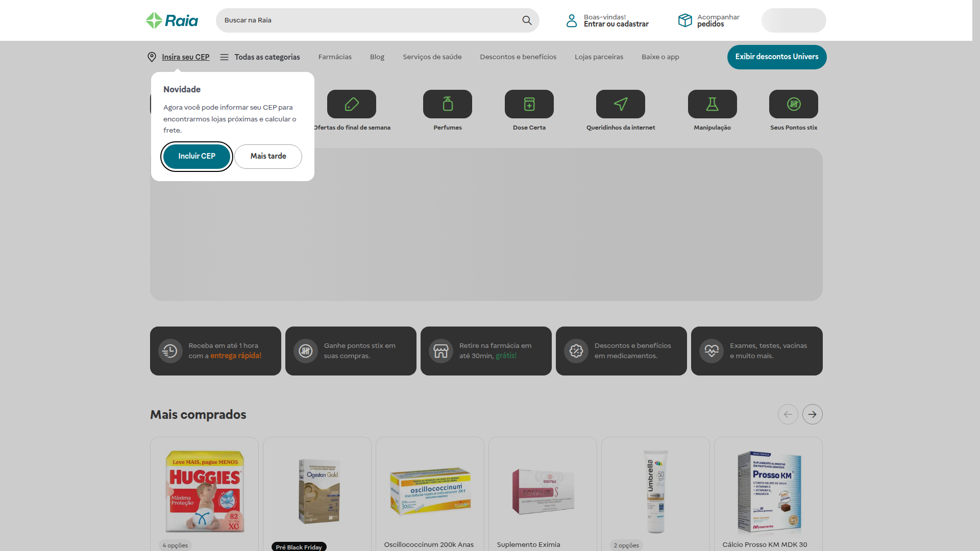Viewport: 980px width, 551px height.
Task: Click the search magnifier icon
Action: click(527, 20)
